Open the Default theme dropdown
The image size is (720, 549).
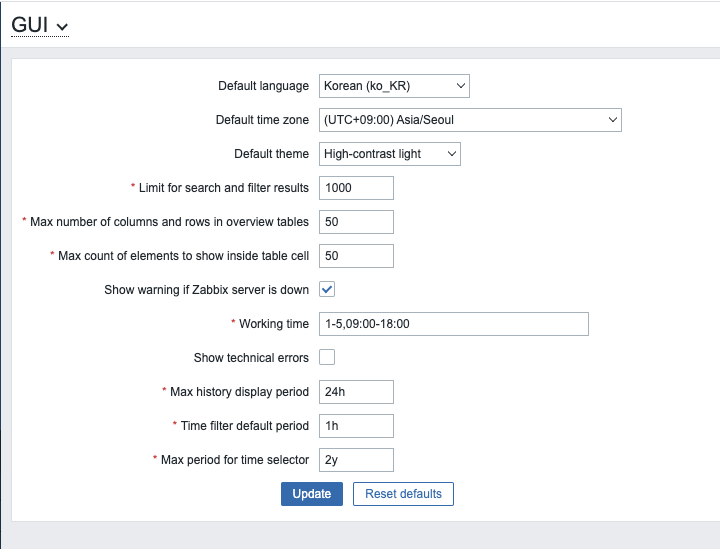pyautogui.click(x=390, y=154)
